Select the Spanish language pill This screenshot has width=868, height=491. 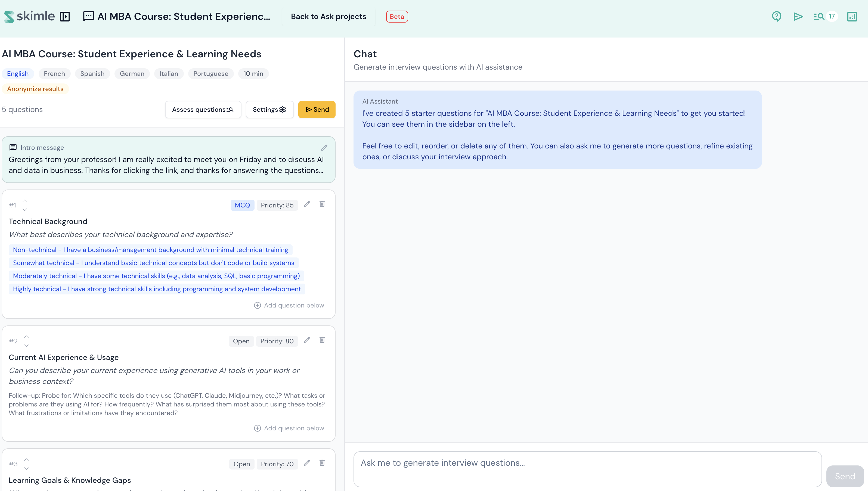92,73
